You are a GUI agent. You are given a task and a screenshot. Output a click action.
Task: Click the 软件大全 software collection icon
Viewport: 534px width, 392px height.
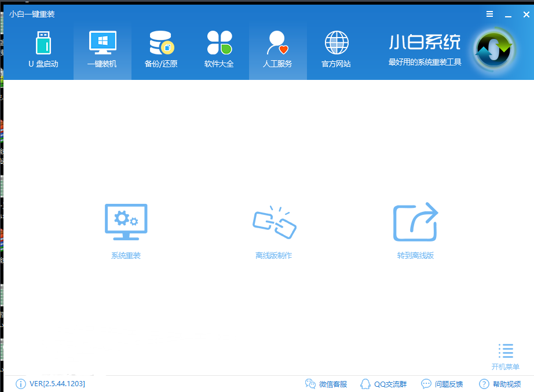(219, 42)
